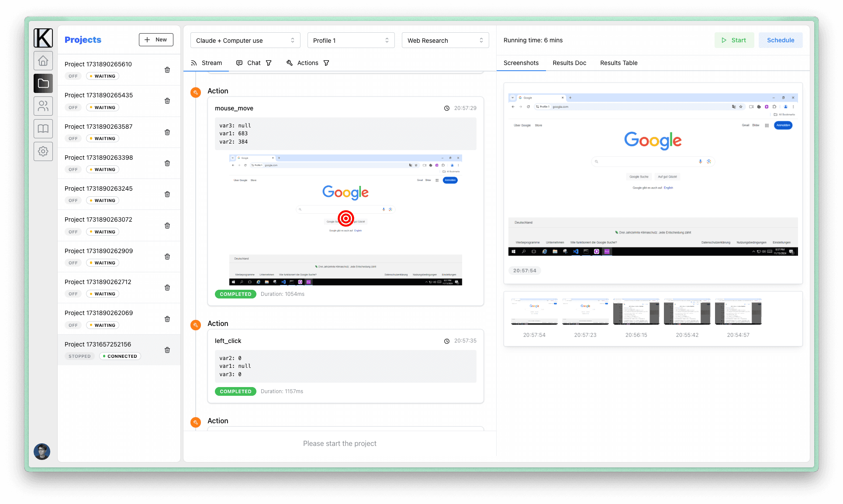Click the large screenshot preview image
Image resolution: width=843 pixels, height=504 pixels.
tap(653, 174)
